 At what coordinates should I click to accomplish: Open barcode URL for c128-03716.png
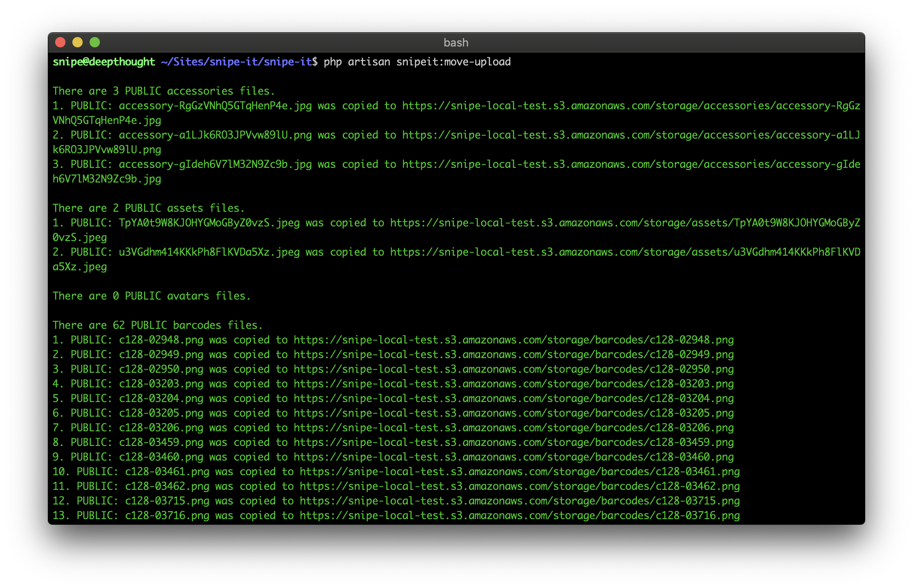coord(519,516)
